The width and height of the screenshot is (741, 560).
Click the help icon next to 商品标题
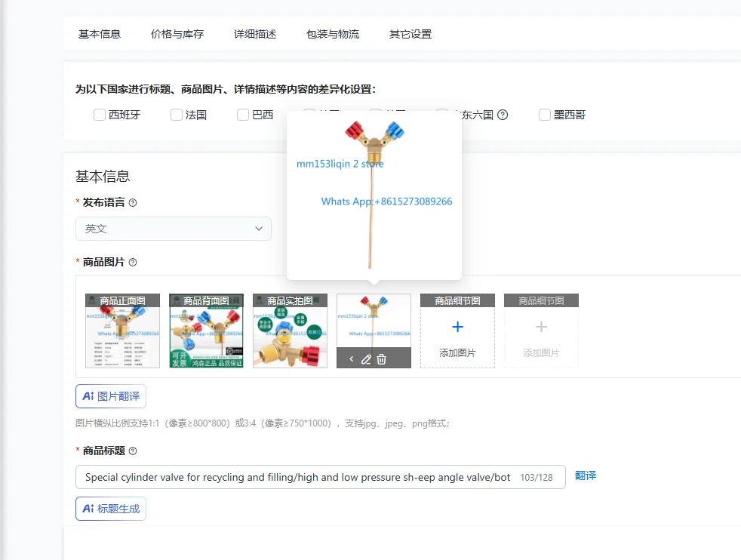133,451
